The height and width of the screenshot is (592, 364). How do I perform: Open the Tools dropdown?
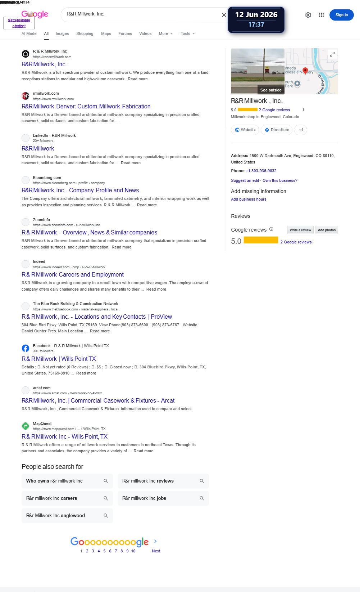188,33
